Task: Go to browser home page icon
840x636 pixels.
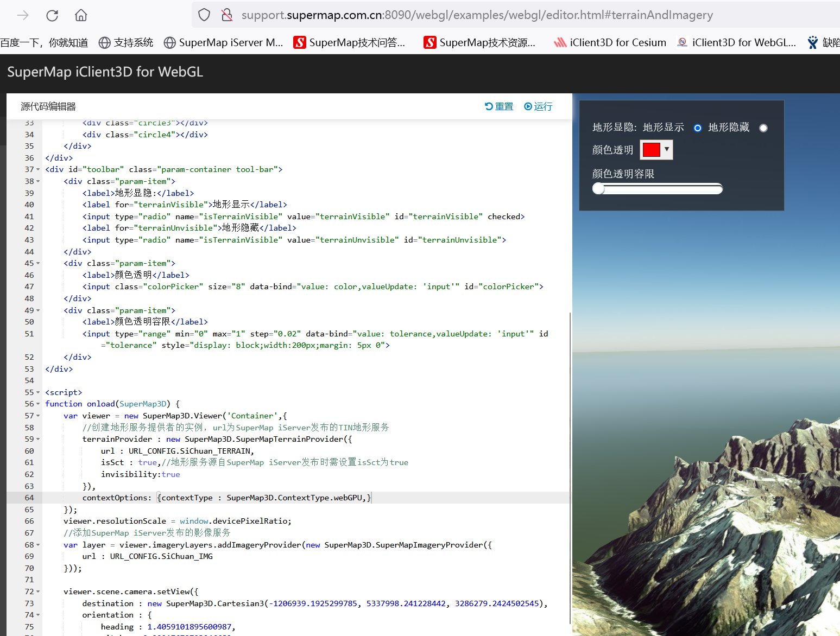Action: (x=81, y=15)
